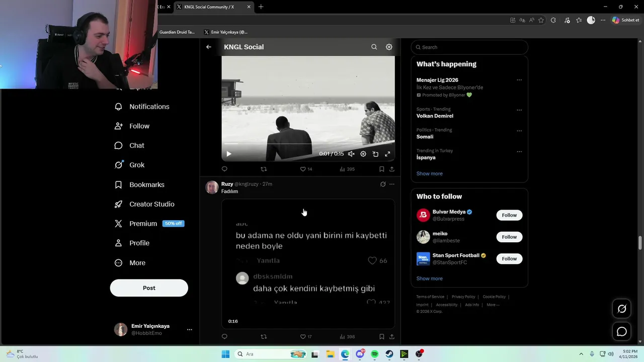
Task: Expand the More menu in sidebar
Action: 130,263
